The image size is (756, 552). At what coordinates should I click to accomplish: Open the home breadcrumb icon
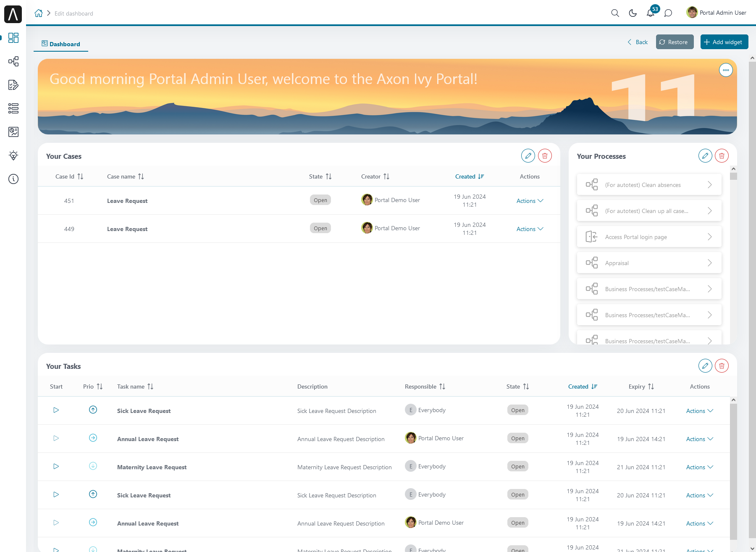(39, 13)
